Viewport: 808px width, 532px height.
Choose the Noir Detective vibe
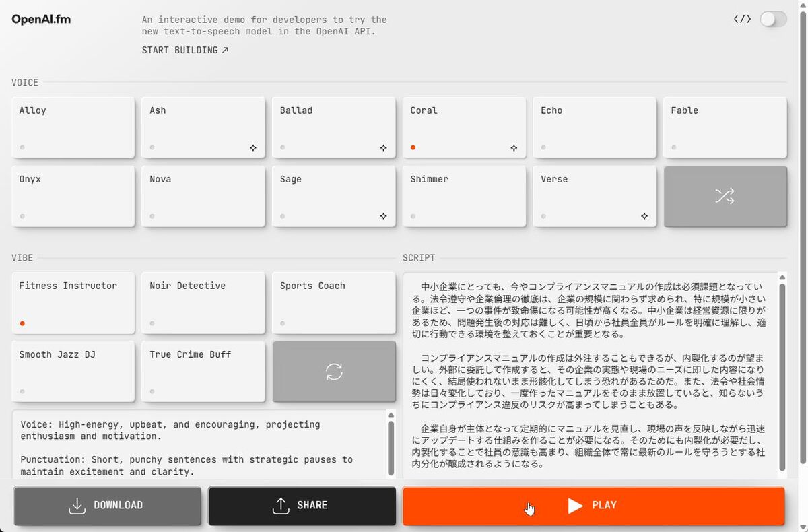click(x=203, y=302)
